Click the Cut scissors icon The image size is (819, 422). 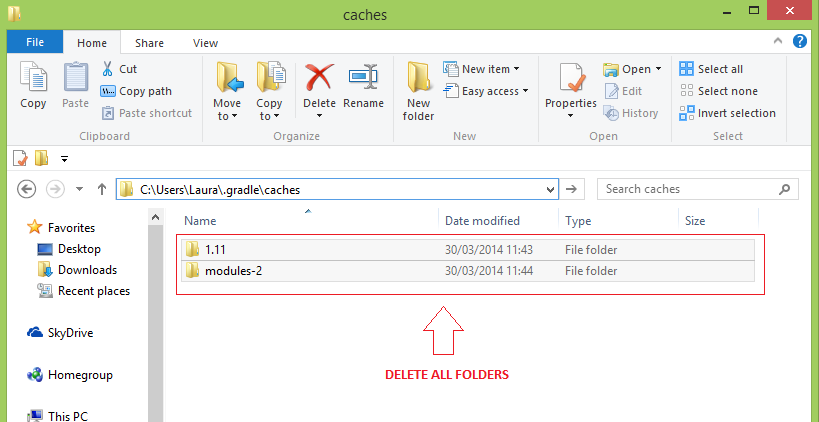[x=108, y=69]
